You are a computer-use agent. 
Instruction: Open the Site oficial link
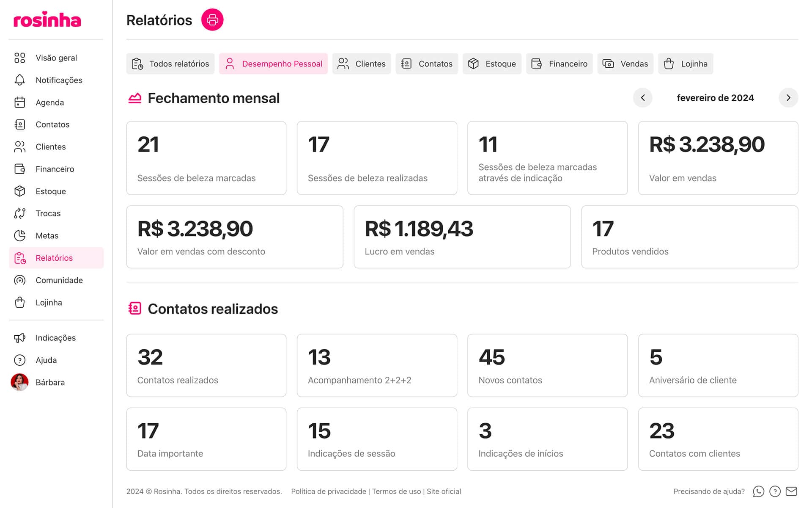point(444,491)
